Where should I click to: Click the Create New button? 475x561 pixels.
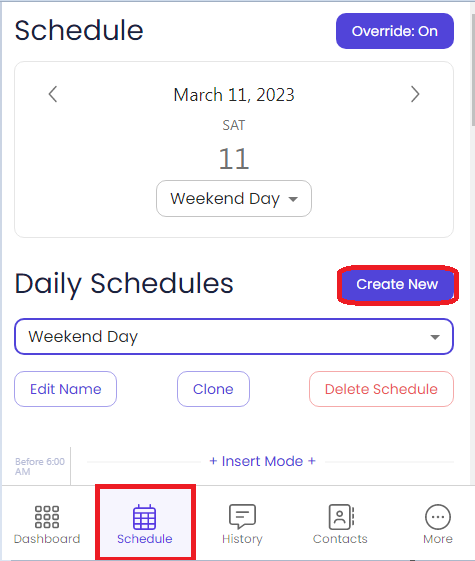click(x=397, y=284)
